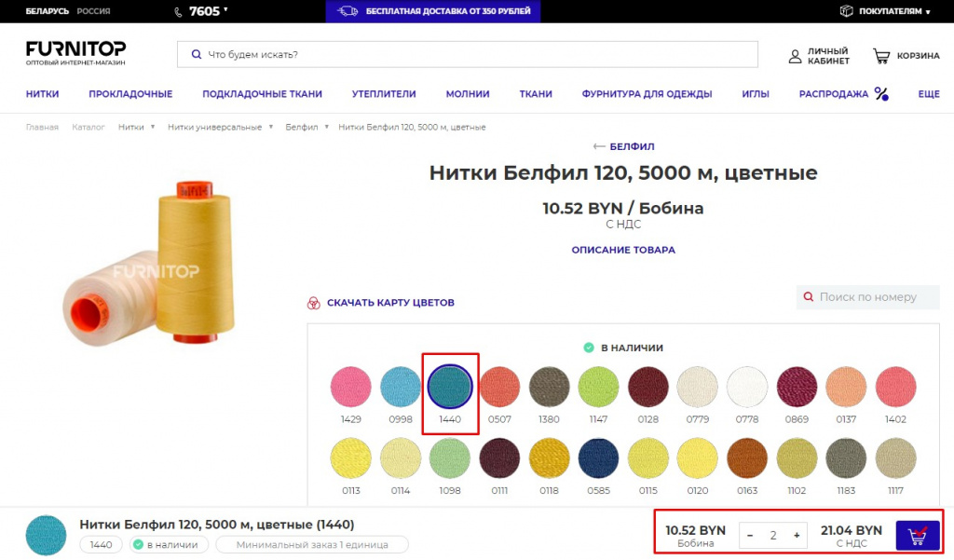Image resolution: width=954 pixels, height=560 pixels.
Task: Click the Описание товара link
Action: [623, 250]
